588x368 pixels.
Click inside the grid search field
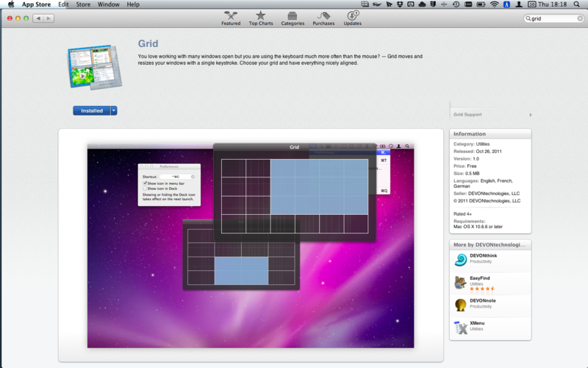point(553,18)
